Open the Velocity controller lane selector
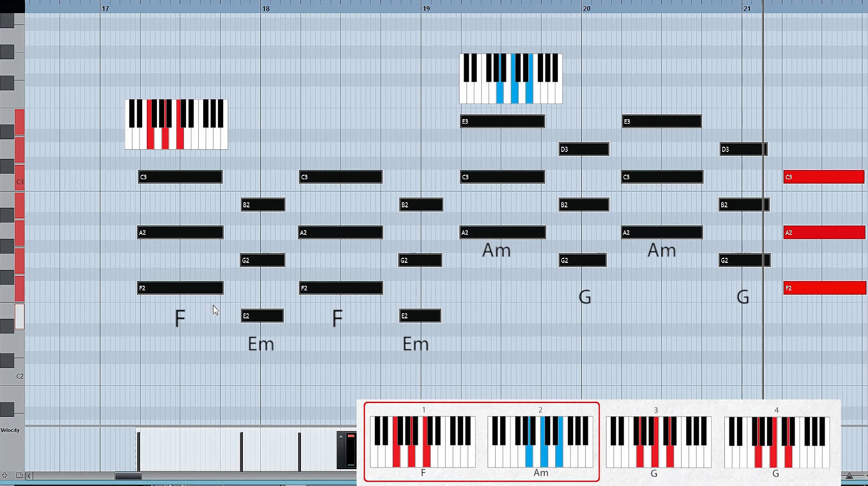The width and height of the screenshot is (868, 486). [x=10, y=430]
